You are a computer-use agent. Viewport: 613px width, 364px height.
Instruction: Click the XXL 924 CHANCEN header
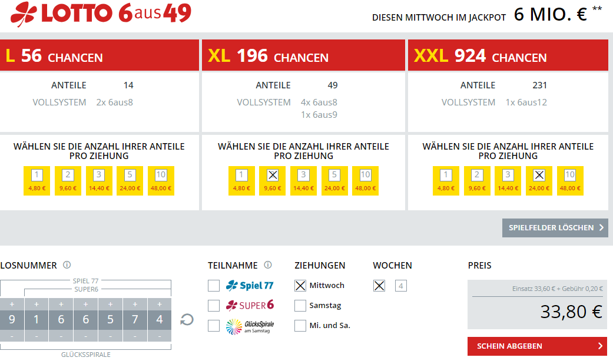(508, 55)
